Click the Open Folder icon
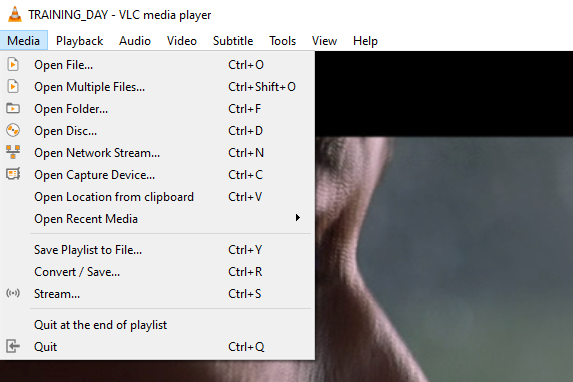This screenshot has width=573, height=382. 13,109
